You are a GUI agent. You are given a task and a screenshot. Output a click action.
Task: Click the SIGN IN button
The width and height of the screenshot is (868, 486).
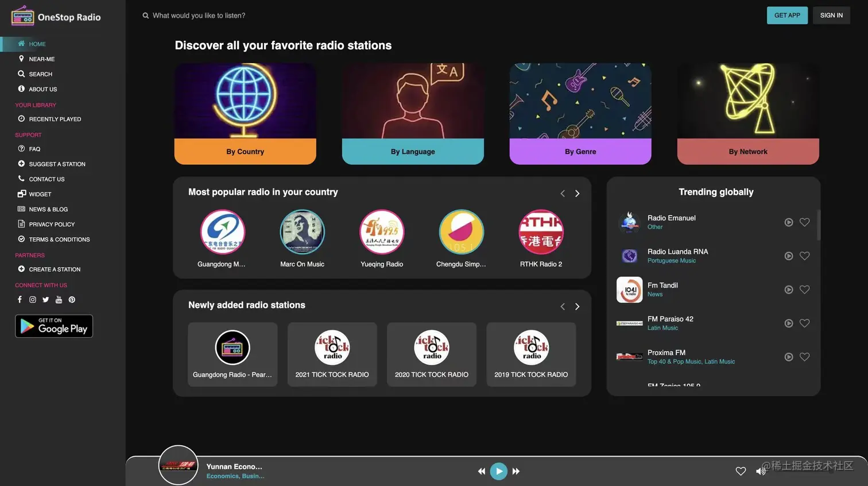pos(831,16)
